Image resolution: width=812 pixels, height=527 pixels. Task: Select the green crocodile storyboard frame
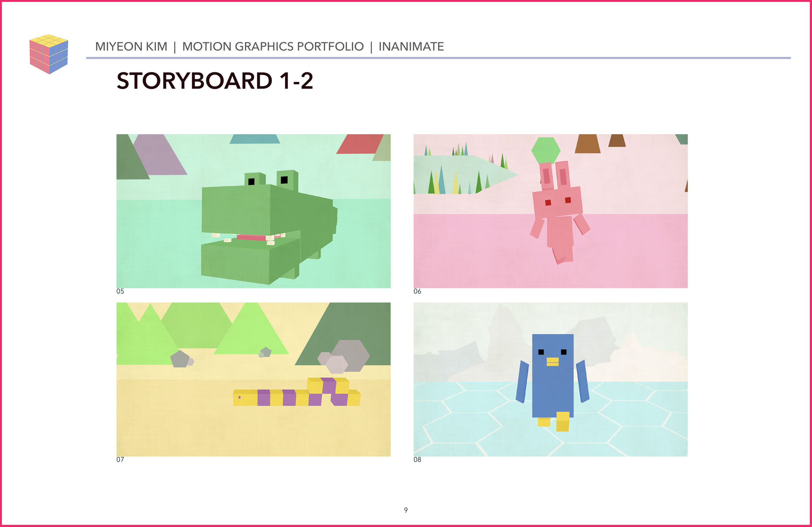pos(253,211)
